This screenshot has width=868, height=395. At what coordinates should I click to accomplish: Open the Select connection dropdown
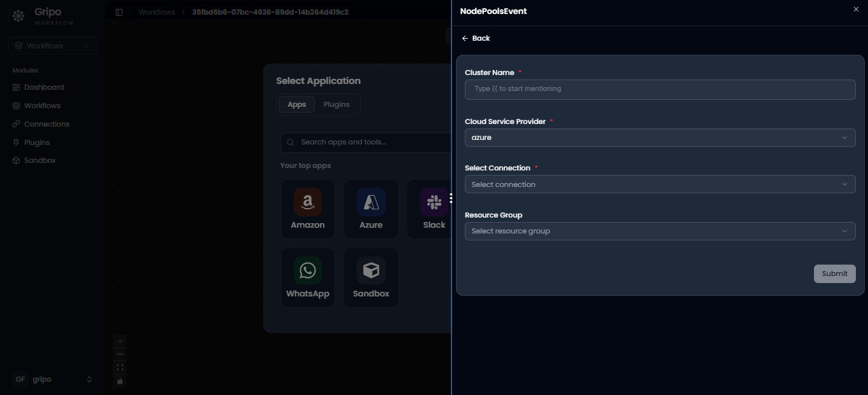coord(660,184)
